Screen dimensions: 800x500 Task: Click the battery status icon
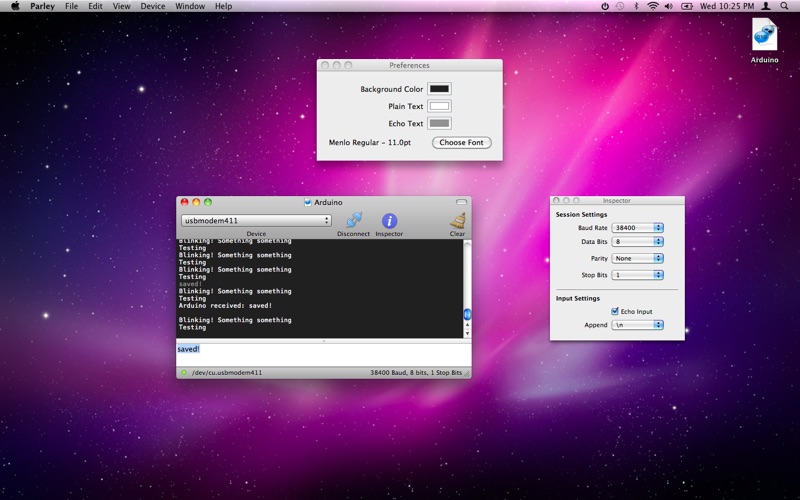[x=687, y=6]
